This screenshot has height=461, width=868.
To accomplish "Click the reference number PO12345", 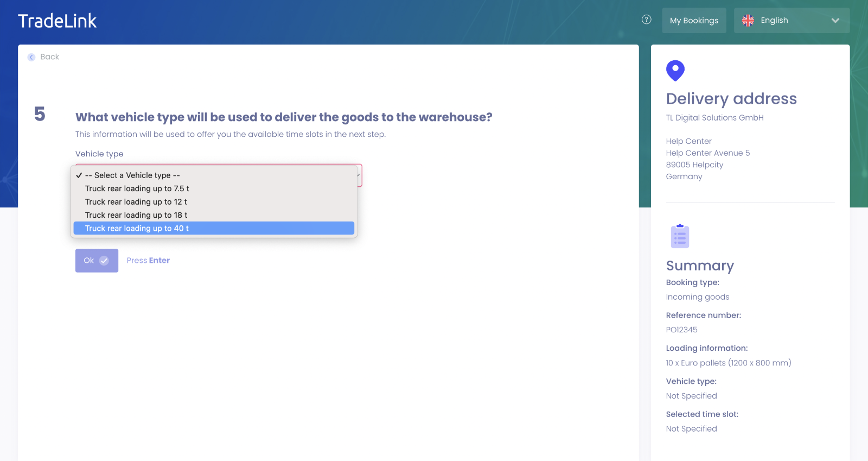I will tap(681, 330).
